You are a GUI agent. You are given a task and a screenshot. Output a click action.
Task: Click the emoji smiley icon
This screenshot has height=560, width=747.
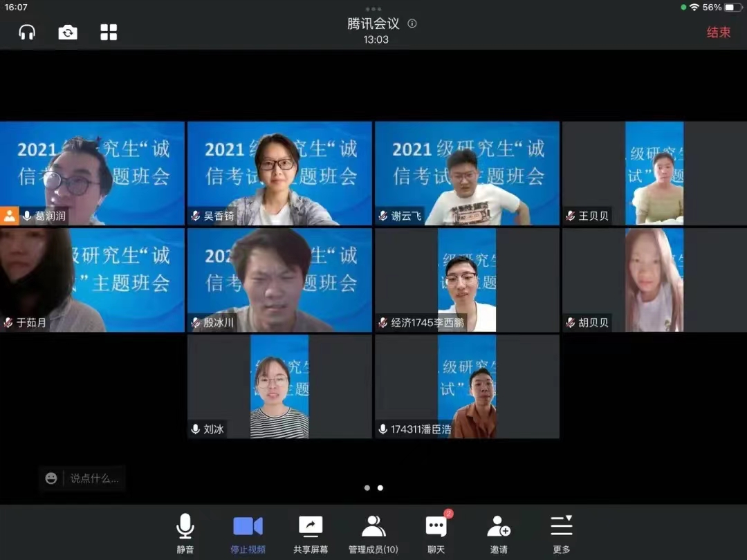coord(51,478)
